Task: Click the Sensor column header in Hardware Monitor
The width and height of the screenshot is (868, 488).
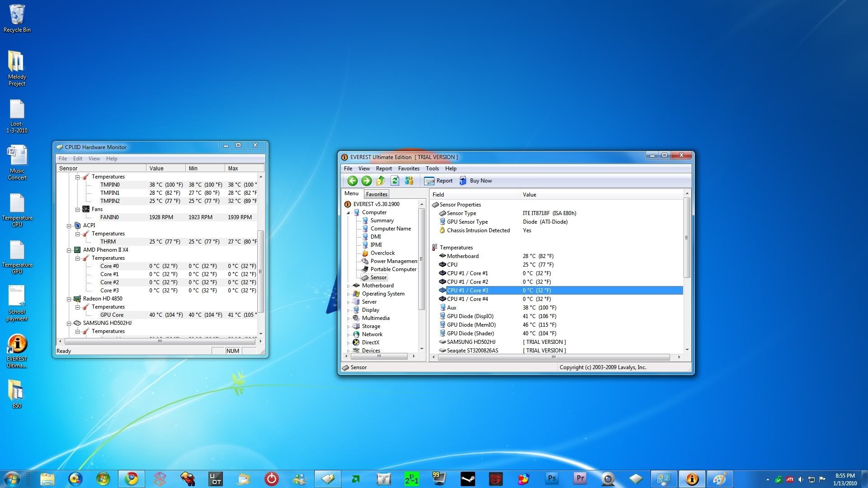Action: coord(101,168)
